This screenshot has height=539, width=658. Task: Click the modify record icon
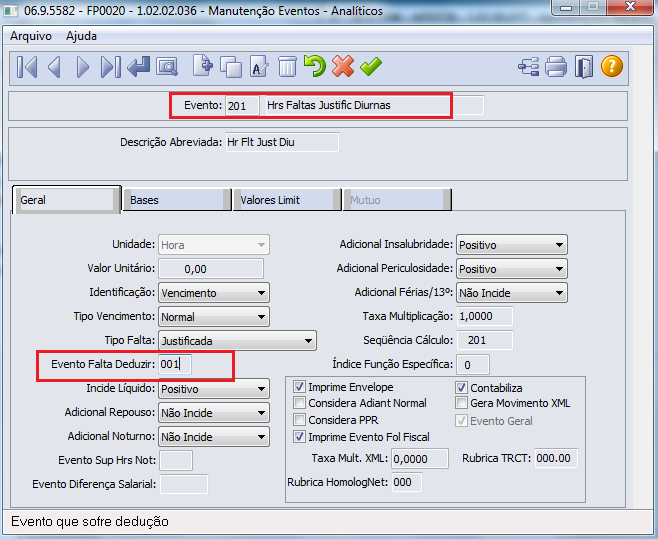click(259, 67)
